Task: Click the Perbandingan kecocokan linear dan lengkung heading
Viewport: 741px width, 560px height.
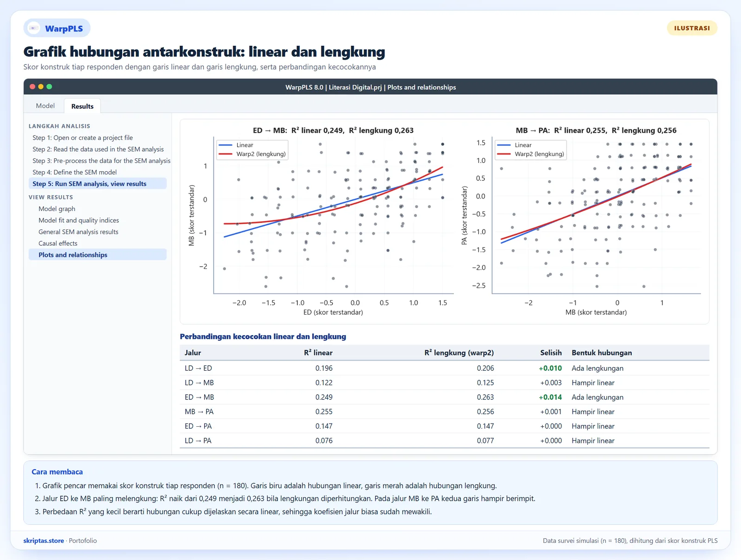Action: tap(263, 336)
